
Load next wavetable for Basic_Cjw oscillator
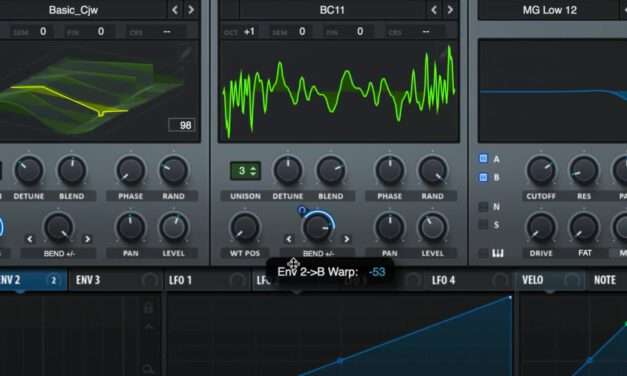tap(191, 10)
